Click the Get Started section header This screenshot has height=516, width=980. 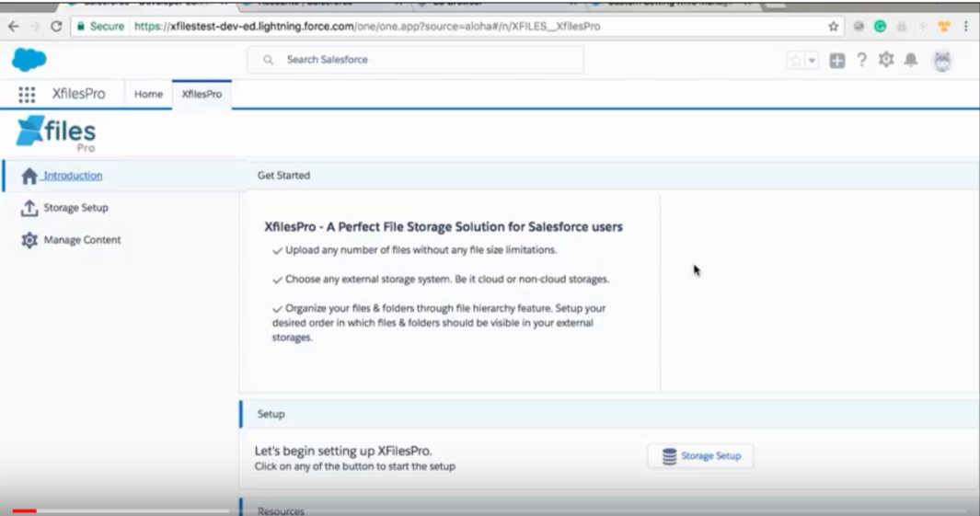[609, 176]
